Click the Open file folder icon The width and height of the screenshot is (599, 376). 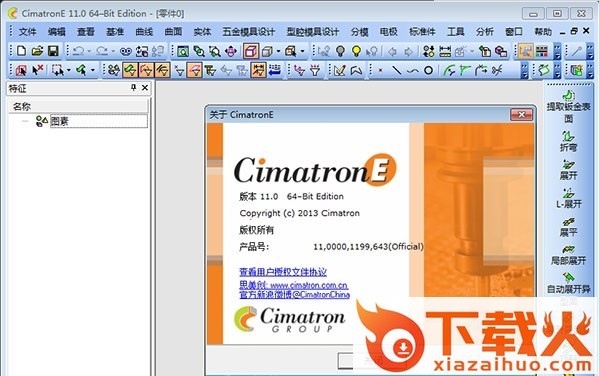tap(37, 51)
